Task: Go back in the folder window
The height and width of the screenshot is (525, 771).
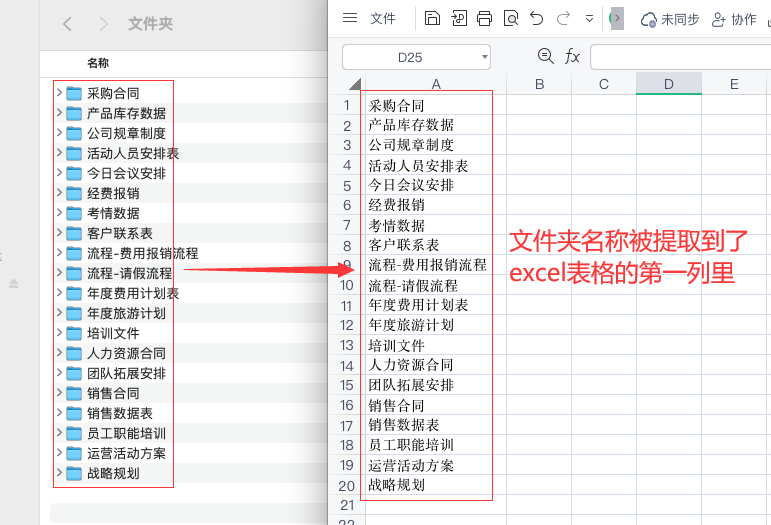Action: [x=67, y=24]
